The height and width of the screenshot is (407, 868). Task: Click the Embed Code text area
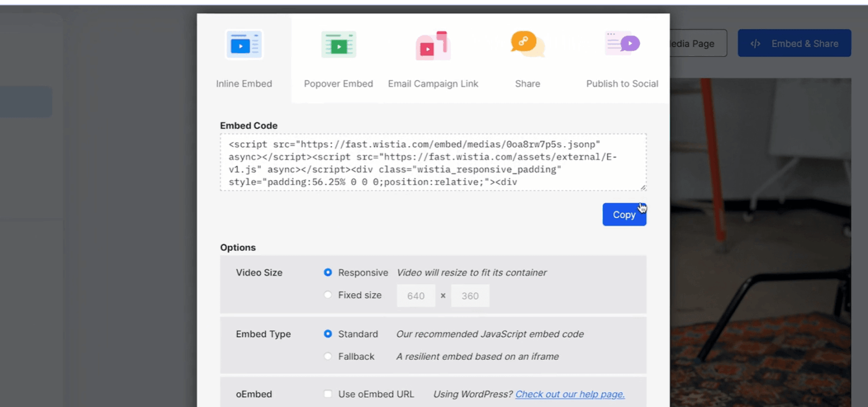click(x=433, y=162)
